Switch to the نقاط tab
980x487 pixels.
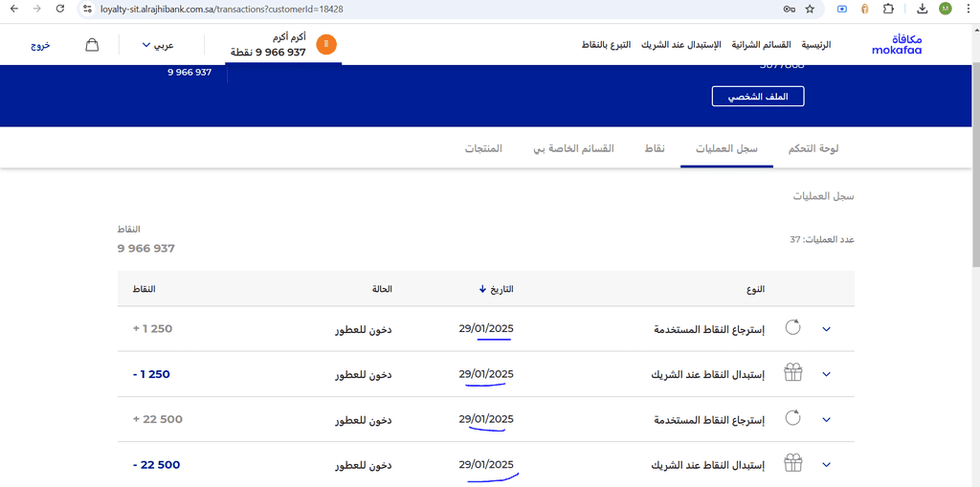655,149
